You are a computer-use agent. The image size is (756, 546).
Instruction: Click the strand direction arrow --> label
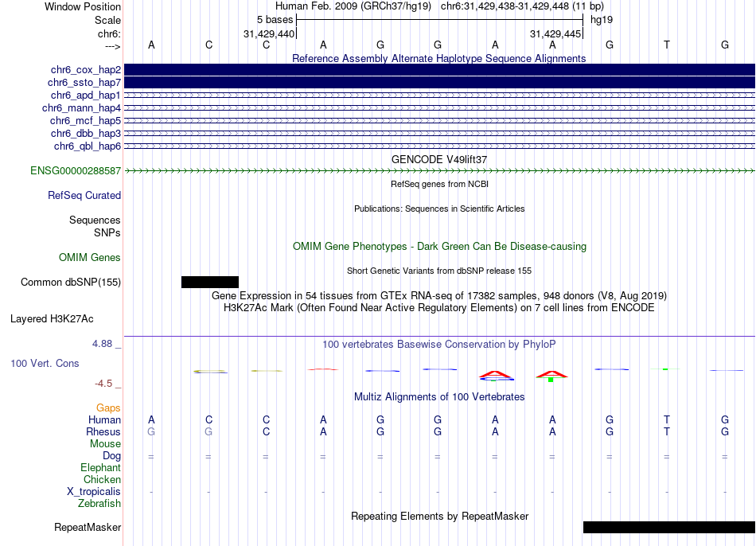(113, 46)
